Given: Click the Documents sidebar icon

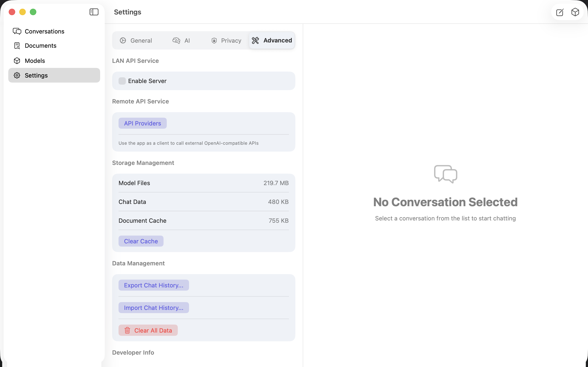Looking at the screenshot, I should click(17, 46).
